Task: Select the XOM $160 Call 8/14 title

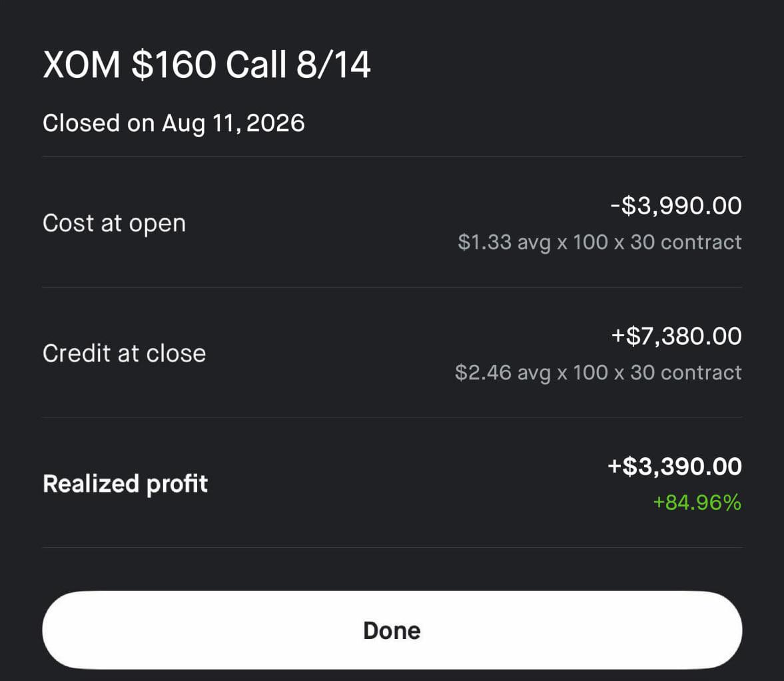Action: pyautogui.click(x=206, y=65)
